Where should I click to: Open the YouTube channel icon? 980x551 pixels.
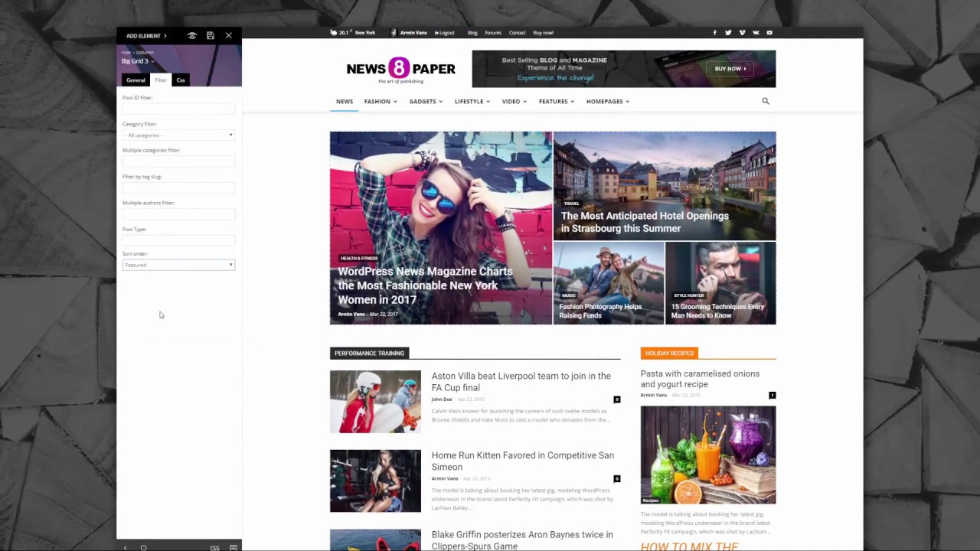pyautogui.click(x=769, y=33)
